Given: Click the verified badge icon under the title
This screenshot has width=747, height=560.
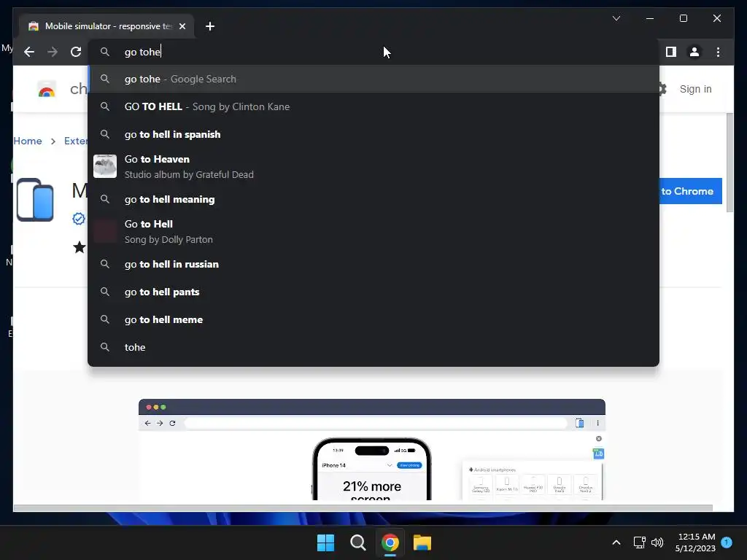Looking at the screenshot, I should point(79,219).
